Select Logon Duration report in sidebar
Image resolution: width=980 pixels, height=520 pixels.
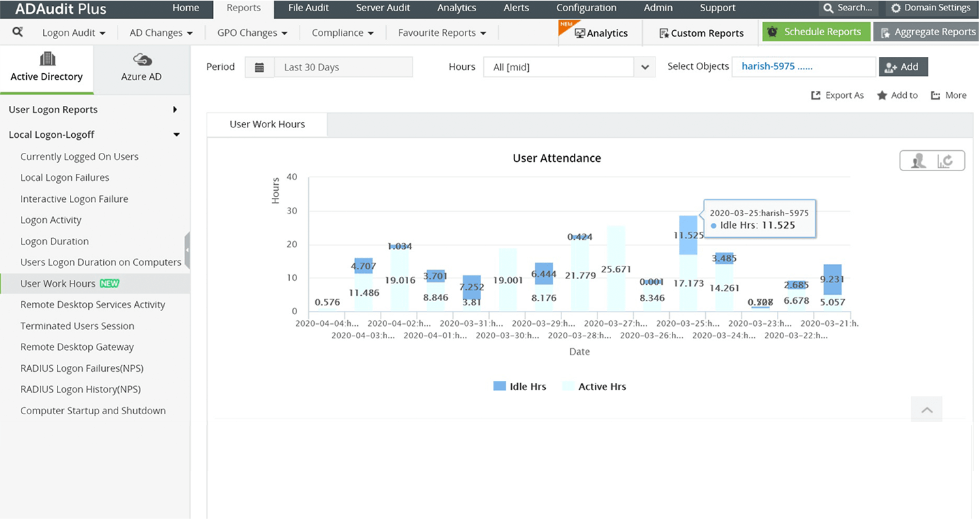[x=54, y=241]
